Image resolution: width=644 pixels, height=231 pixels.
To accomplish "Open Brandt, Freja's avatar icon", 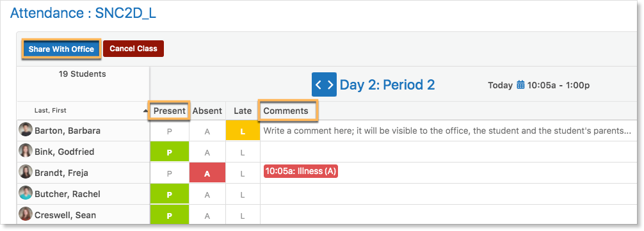I will coord(26,172).
